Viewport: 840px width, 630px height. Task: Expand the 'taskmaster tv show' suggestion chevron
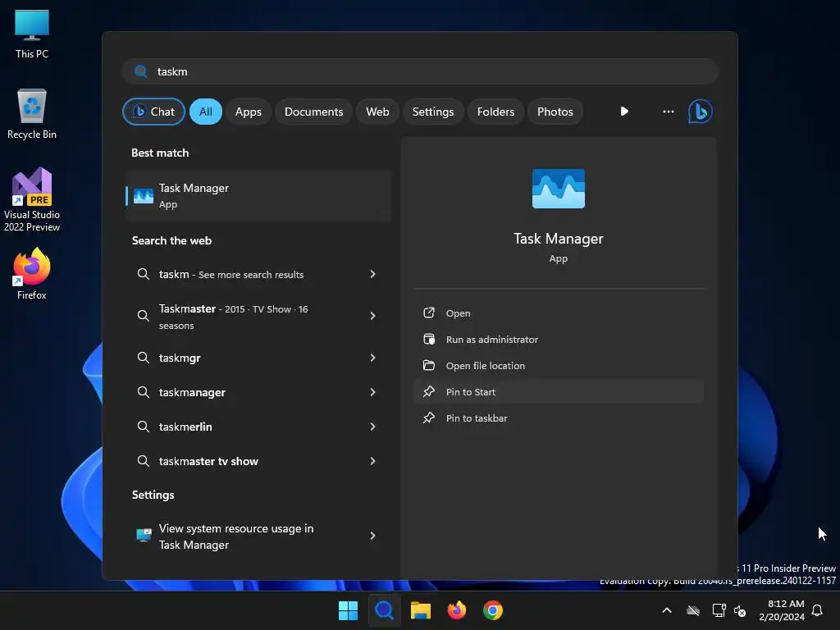click(x=373, y=461)
